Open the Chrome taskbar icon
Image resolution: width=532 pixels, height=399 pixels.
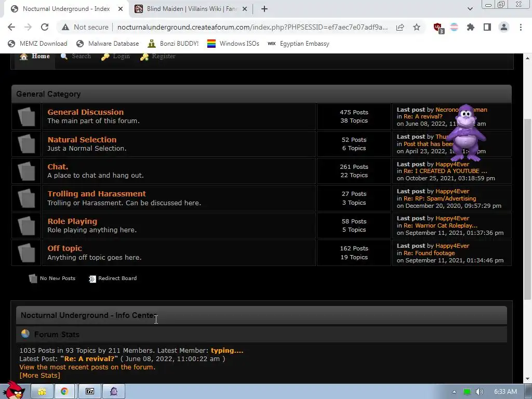tap(64, 392)
